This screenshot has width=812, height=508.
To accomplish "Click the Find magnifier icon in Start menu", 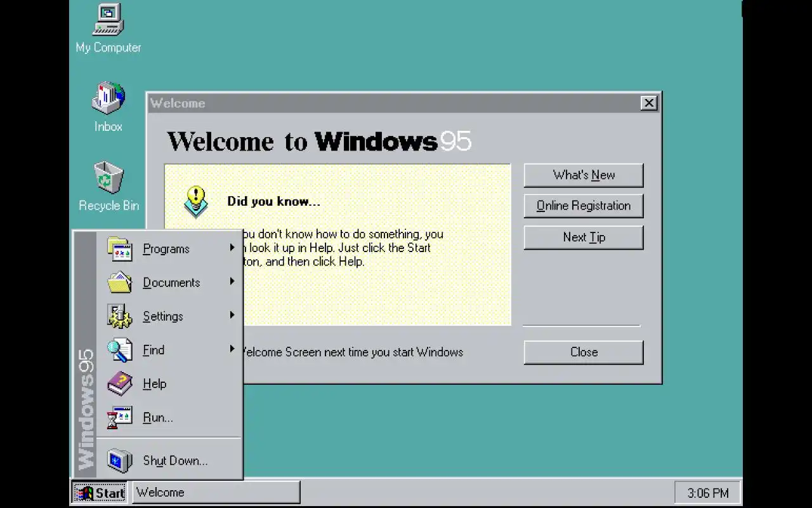I will pyautogui.click(x=120, y=350).
